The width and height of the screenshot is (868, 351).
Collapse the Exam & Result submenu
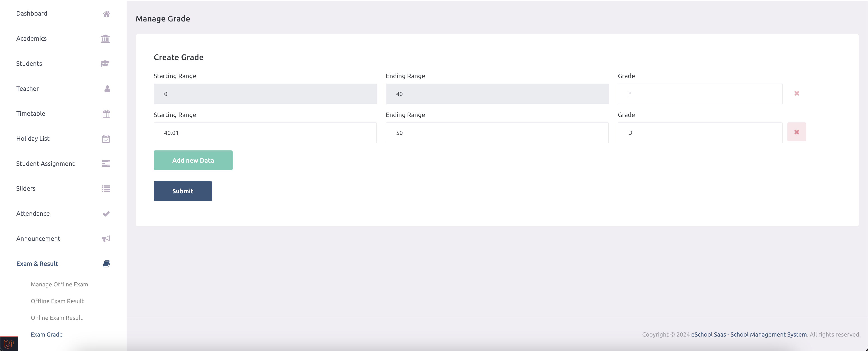tap(37, 264)
